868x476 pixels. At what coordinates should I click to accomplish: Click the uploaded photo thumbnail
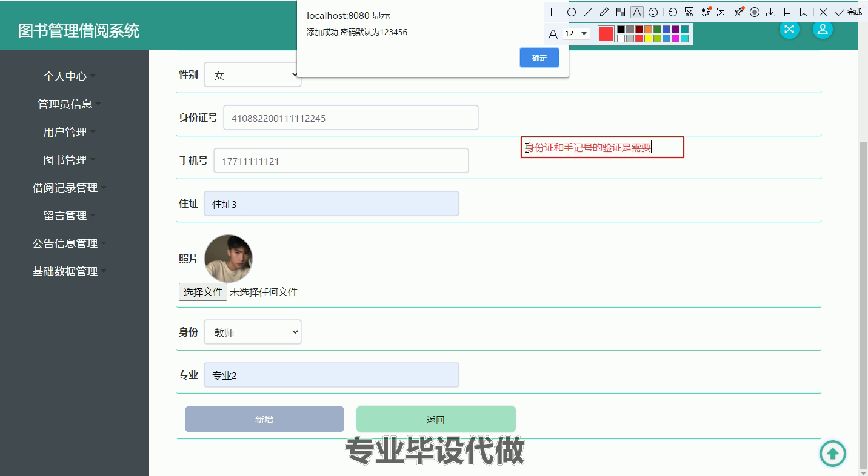coord(229,259)
